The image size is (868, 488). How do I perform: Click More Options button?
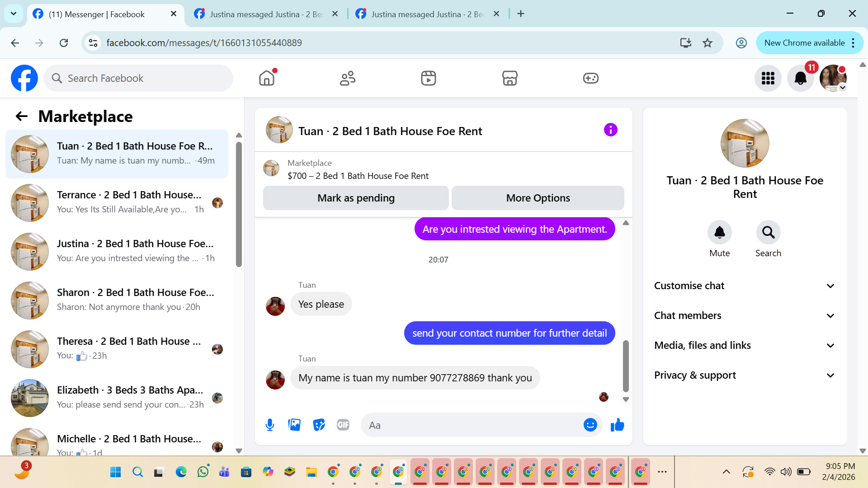tap(538, 198)
